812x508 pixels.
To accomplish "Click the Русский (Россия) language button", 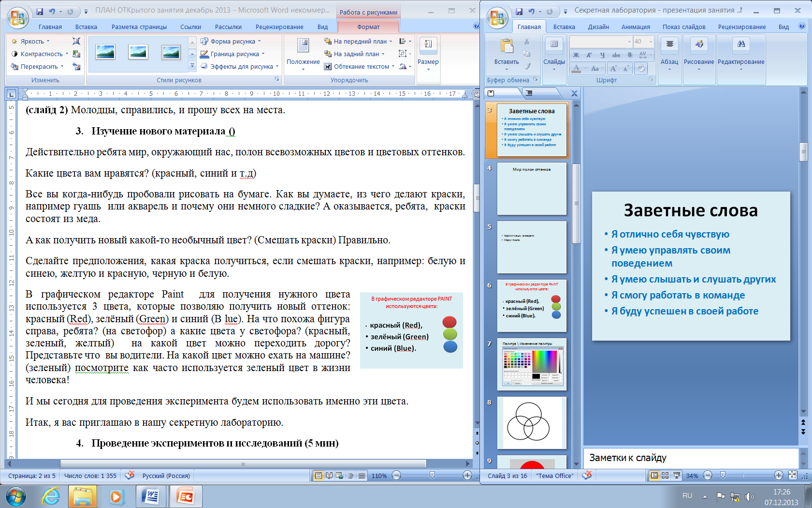I will click(x=166, y=476).
